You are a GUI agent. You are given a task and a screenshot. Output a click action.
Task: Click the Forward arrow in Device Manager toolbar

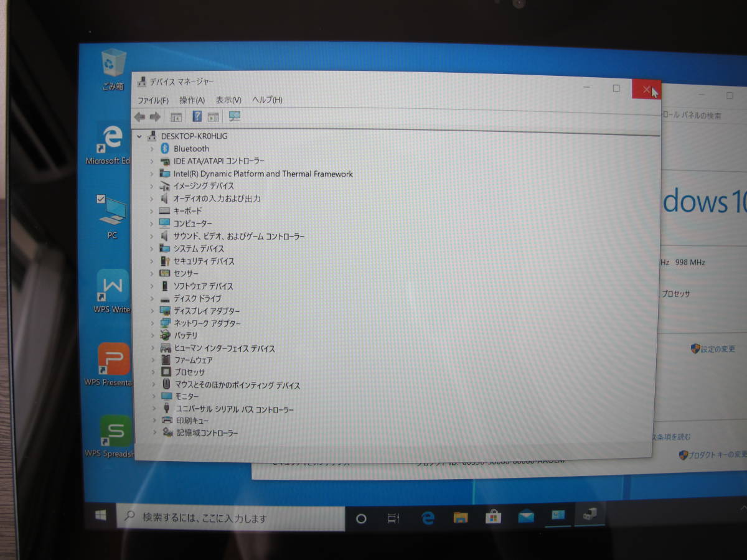click(x=155, y=116)
